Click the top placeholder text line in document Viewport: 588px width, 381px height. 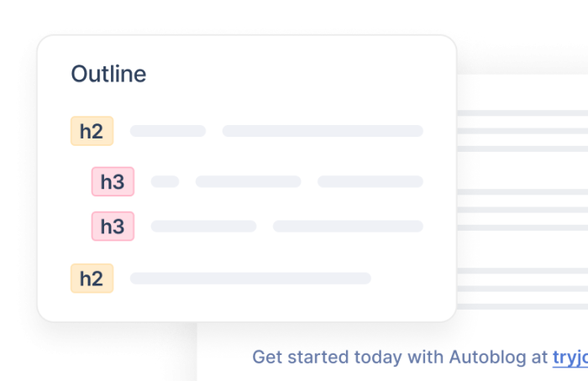(521, 113)
